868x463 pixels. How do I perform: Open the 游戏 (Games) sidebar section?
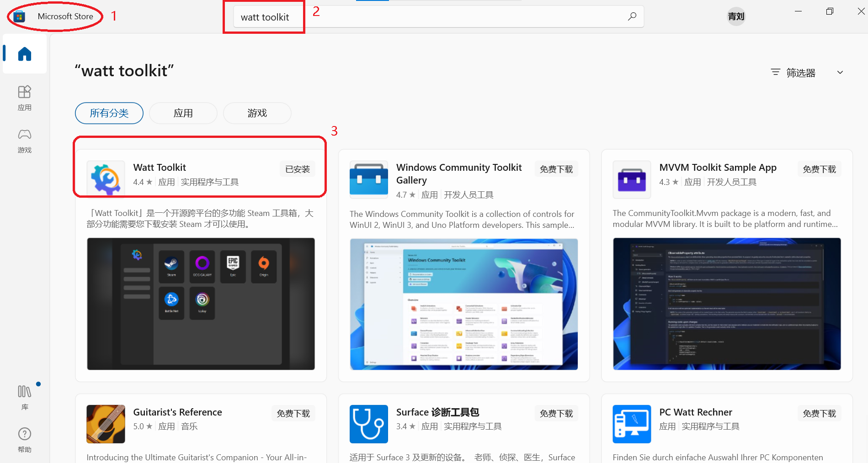click(x=25, y=141)
